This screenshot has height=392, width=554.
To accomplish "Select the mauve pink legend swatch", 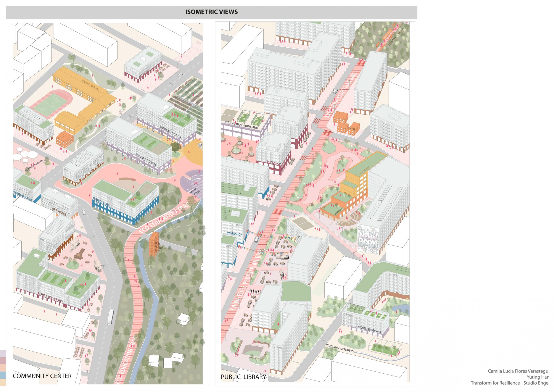I will (x=3, y=360).
